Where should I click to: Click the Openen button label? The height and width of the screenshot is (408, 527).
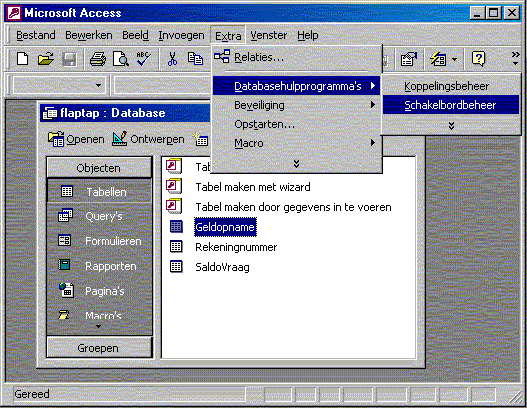85,139
